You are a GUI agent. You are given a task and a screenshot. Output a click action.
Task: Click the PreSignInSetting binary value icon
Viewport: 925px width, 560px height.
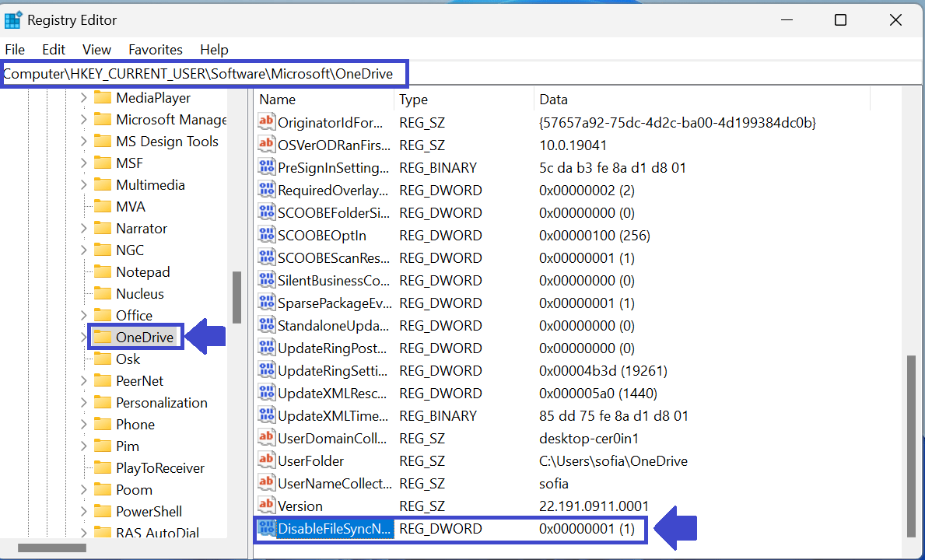[267, 167]
